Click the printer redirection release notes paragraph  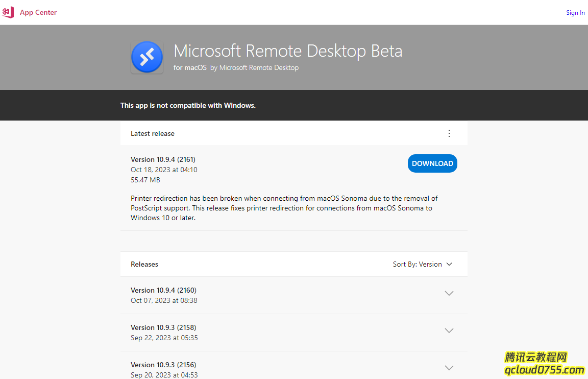tap(284, 208)
